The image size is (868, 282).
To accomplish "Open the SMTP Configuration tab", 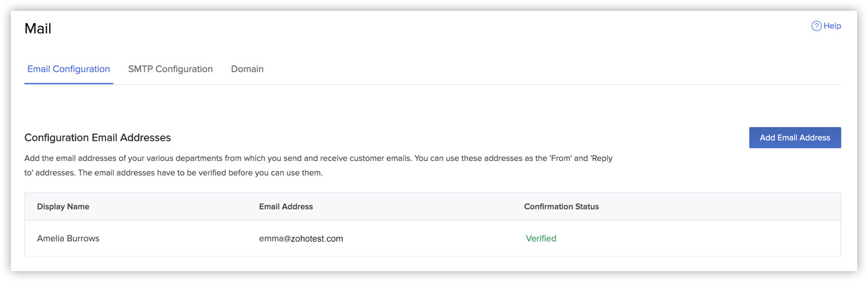I will (170, 69).
